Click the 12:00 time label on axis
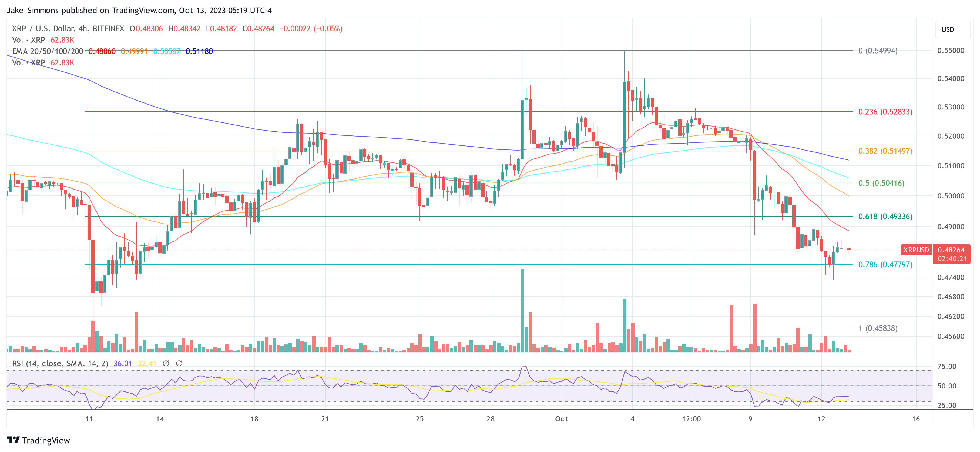 (691, 419)
